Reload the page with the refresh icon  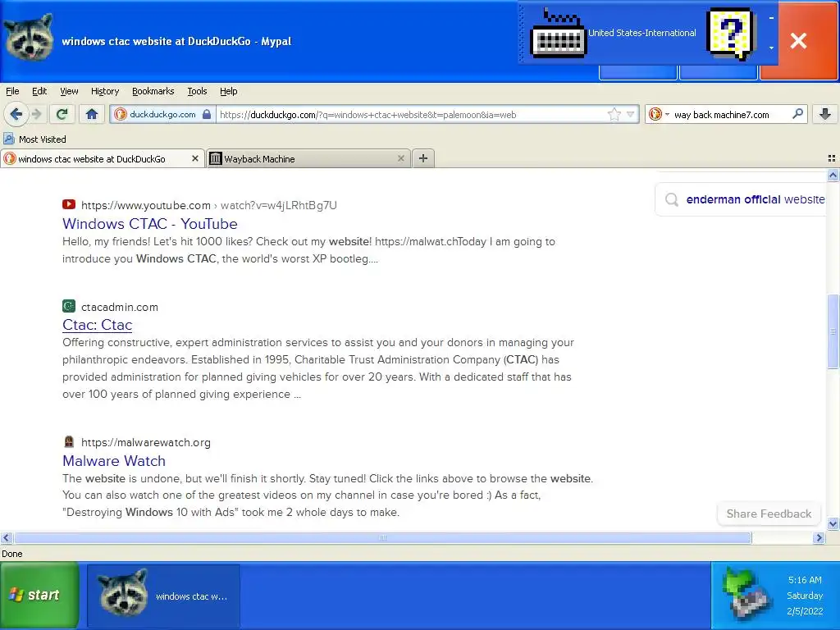62,114
